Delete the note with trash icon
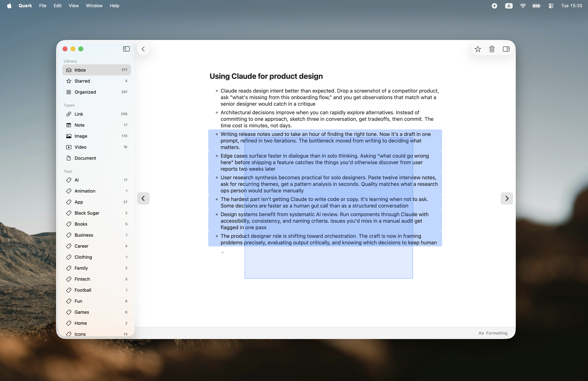Viewport: 588px width, 381px height. pyautogui.click(x=492, y=49)
